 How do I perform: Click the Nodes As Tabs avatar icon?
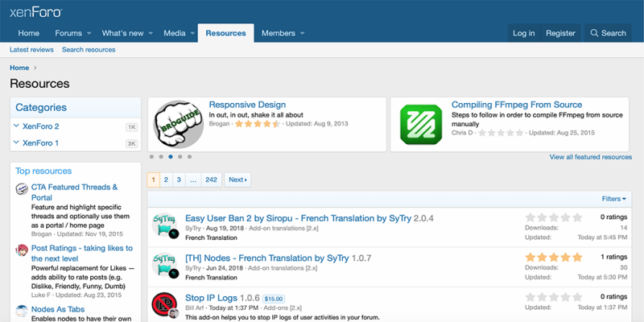point(22,312)
